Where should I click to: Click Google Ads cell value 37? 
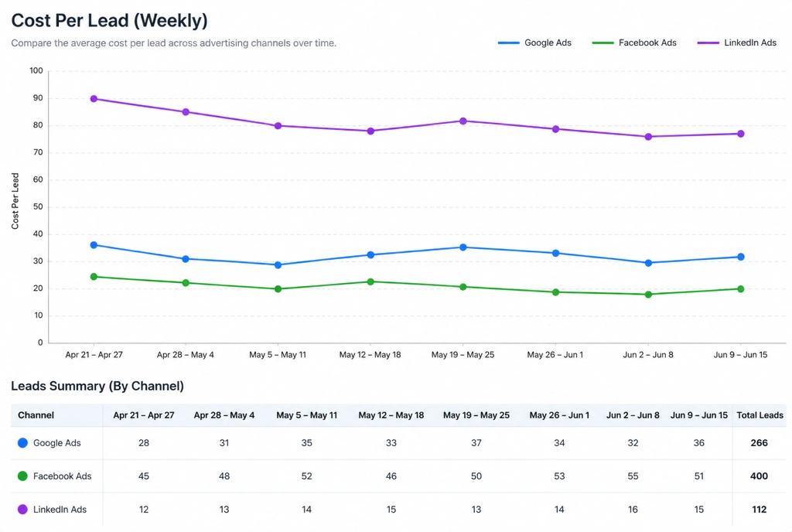point(476,442)
